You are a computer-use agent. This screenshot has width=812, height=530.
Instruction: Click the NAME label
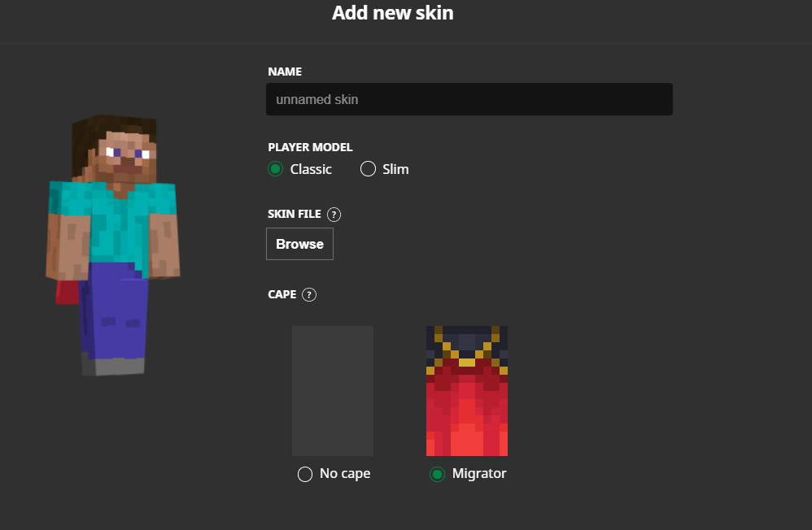[285, 72]
